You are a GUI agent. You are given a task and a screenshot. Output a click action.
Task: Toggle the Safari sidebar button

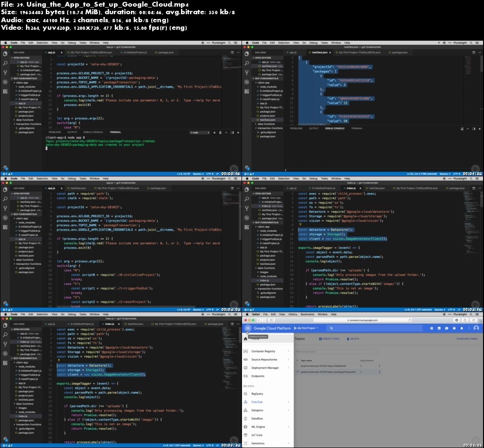[272, 320]
